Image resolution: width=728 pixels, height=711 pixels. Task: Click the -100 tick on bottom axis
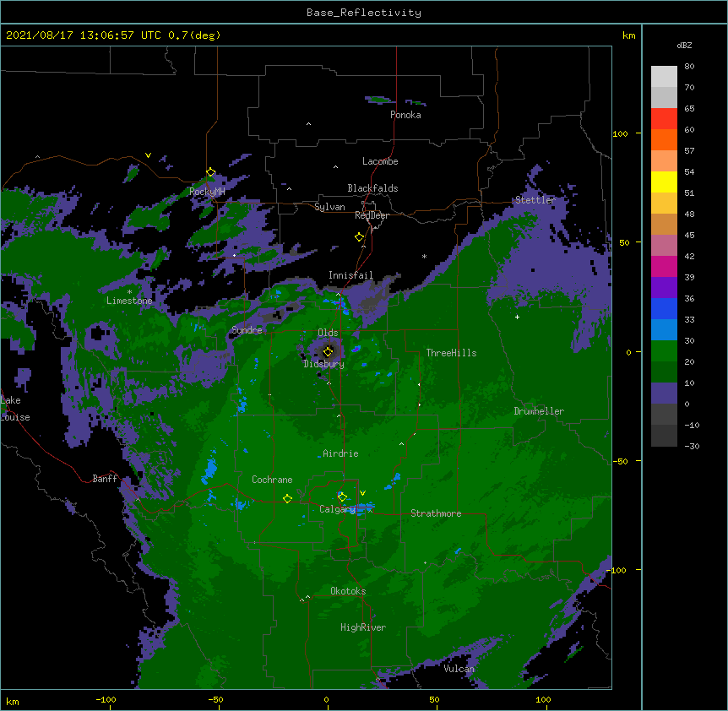click(106, 699)
